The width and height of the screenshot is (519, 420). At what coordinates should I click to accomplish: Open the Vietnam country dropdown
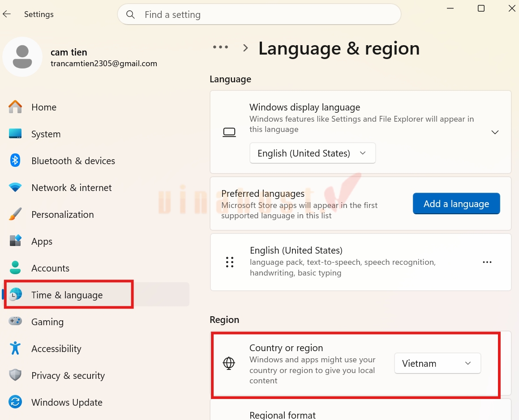437,363
